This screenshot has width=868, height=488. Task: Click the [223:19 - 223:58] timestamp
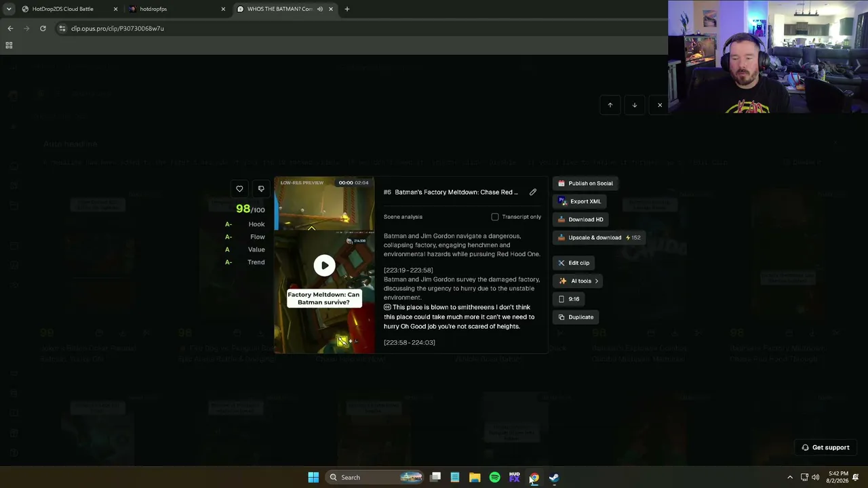[x=408, y=270]
